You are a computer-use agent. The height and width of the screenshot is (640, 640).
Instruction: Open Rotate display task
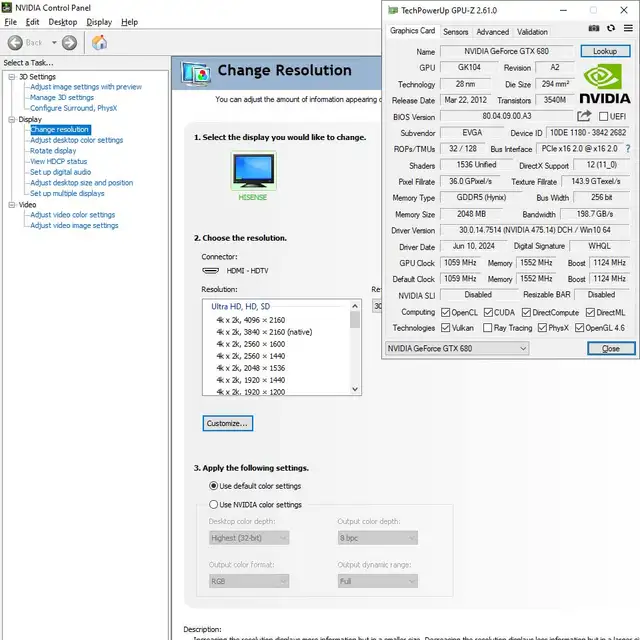pyautogui.click(x=53, y=151)
